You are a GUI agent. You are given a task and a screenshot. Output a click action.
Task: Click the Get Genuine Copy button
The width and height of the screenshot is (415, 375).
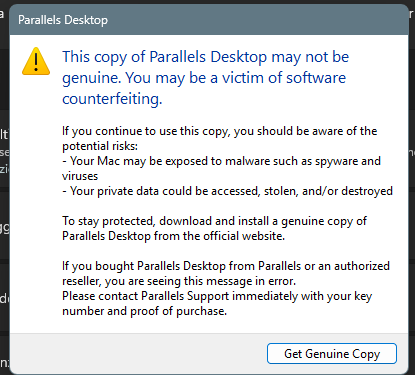(x=332, y=353)
